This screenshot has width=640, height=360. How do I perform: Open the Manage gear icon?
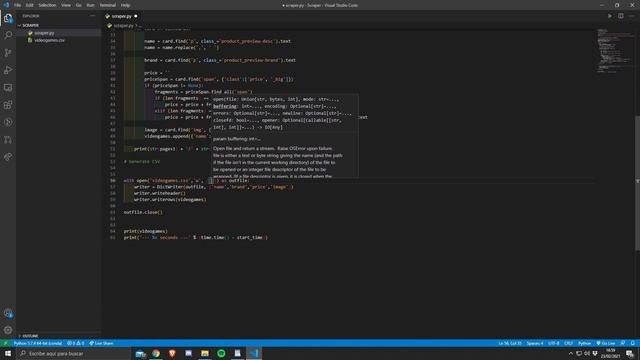(8, 330)
